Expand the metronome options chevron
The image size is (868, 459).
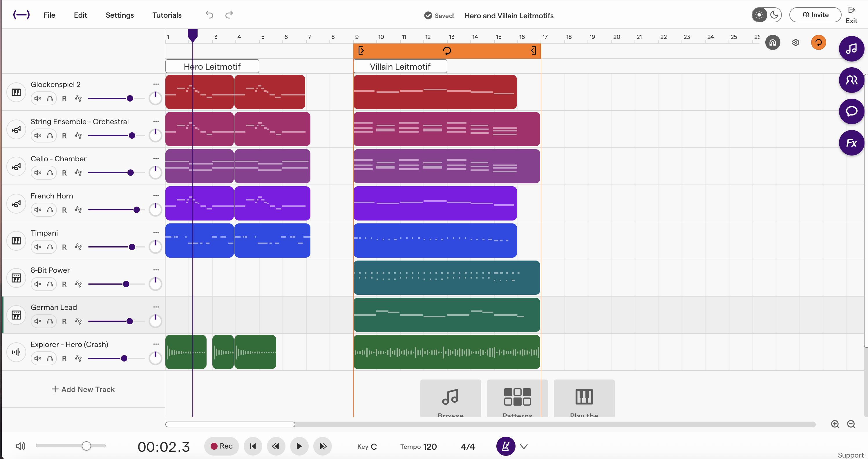pyautogui.click(x=523, y=447)
